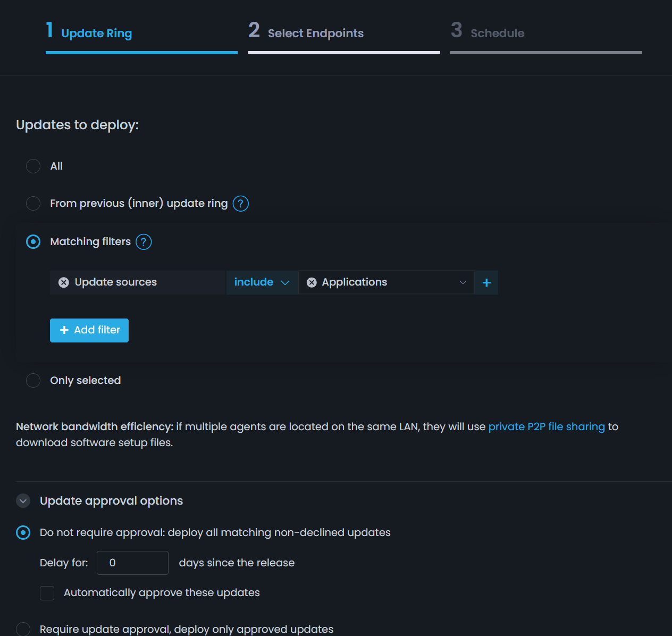Select the Only selected option

pyautogui.click(x=33, y=380)
